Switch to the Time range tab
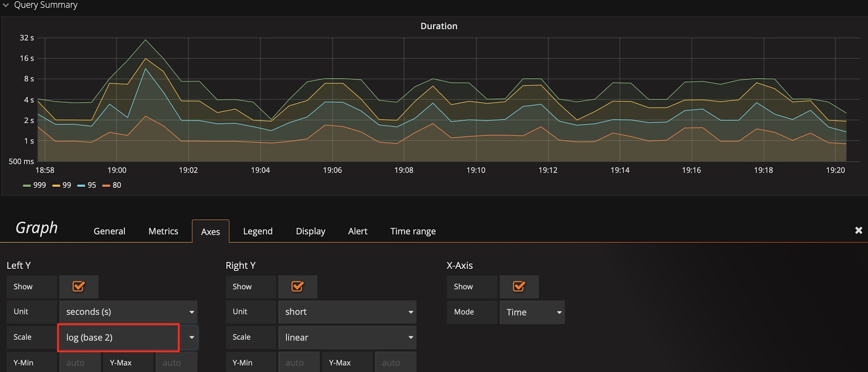868x372 pixels. pos(413,231)
